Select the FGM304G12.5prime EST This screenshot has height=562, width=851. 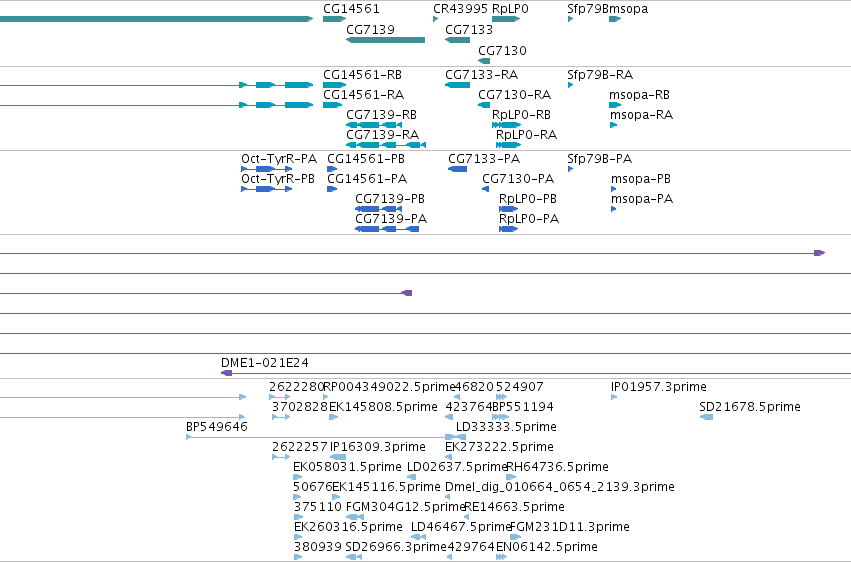[355, 517]
